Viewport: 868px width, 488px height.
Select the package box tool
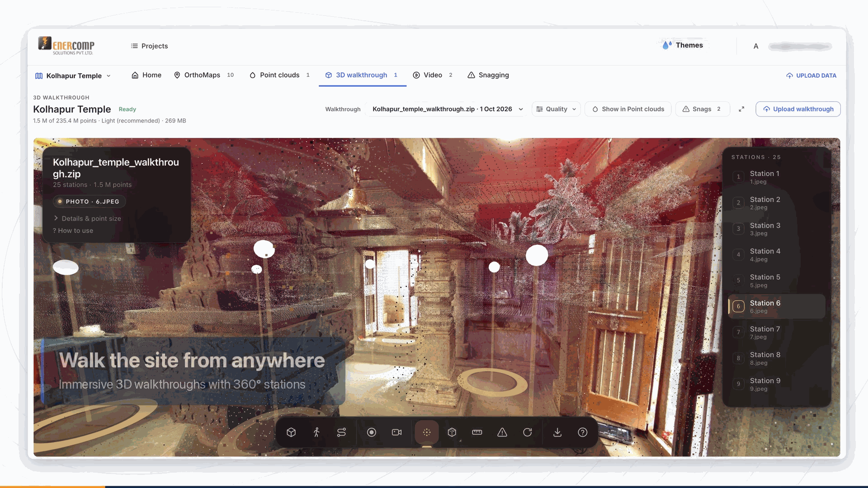[x=452, y=432]
